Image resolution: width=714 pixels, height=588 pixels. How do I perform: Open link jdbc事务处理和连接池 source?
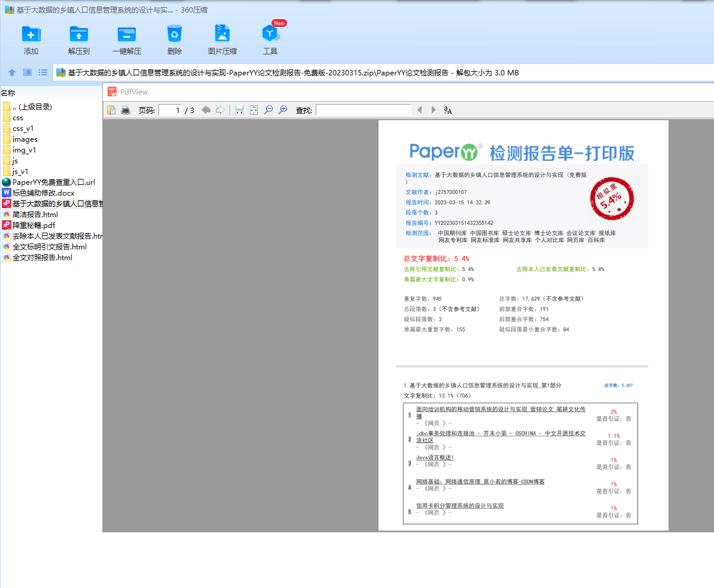(x=501, y=437)
